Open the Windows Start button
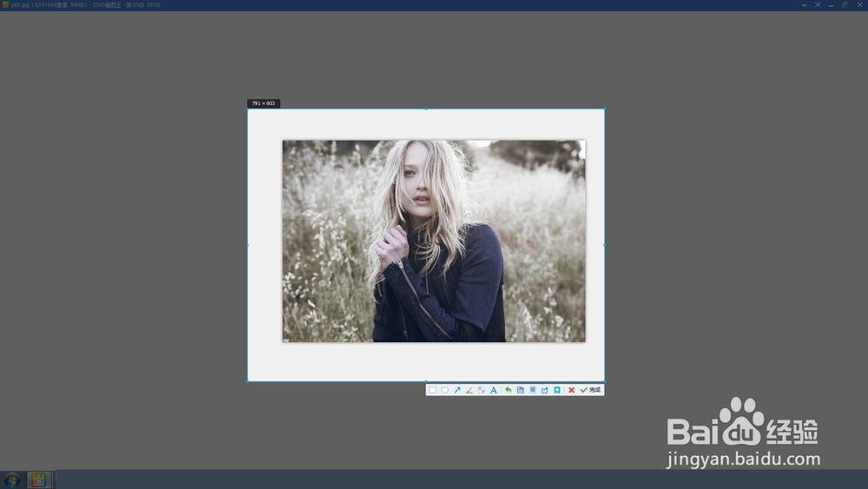This screenshot has width=868, height=489. point(11,479)
